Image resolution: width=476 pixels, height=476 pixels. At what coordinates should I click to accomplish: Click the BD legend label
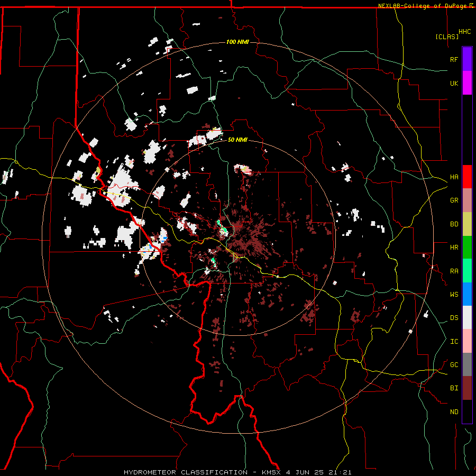point(454,224)
